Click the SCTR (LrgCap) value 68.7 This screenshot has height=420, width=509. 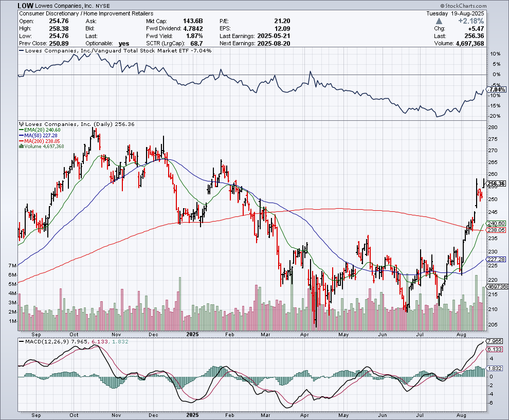(197, 44)
